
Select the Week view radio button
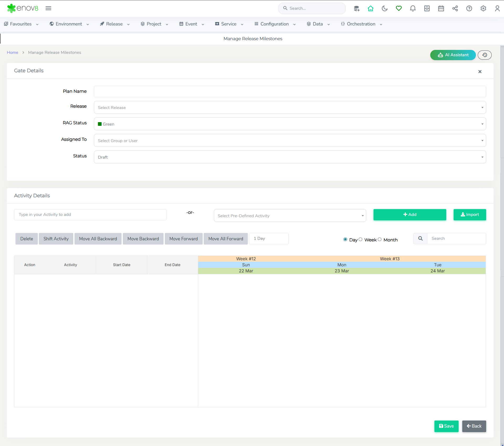[360, 239]
